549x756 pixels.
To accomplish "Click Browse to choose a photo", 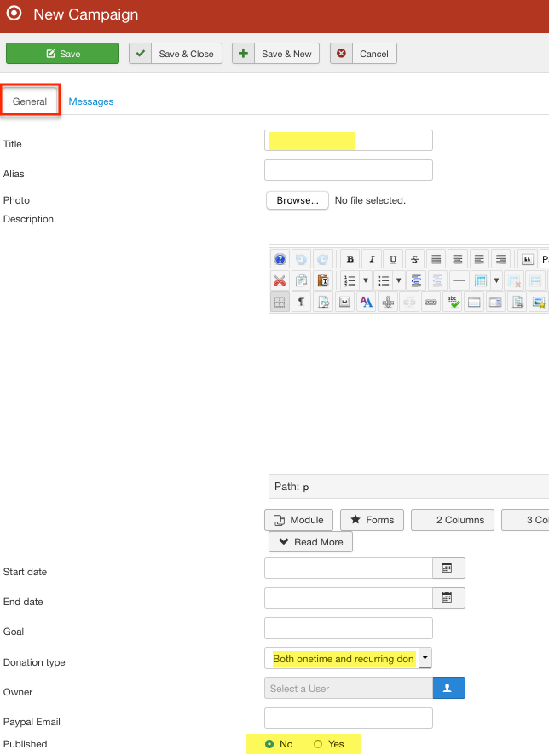I will (x=298, y=200).
